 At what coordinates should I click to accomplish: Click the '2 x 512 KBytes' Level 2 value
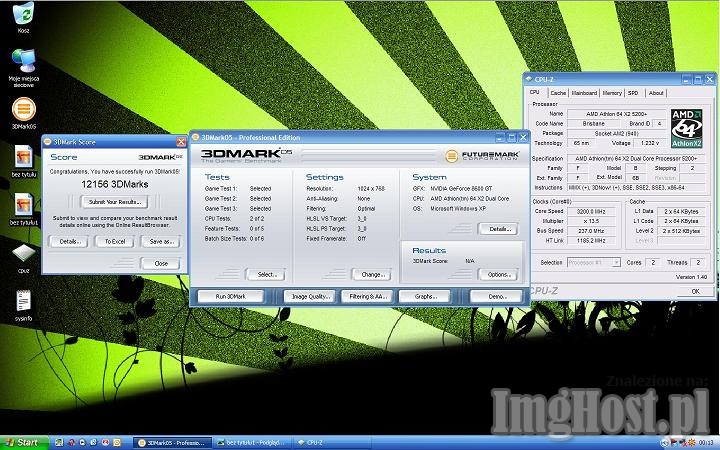click(681, 231)
